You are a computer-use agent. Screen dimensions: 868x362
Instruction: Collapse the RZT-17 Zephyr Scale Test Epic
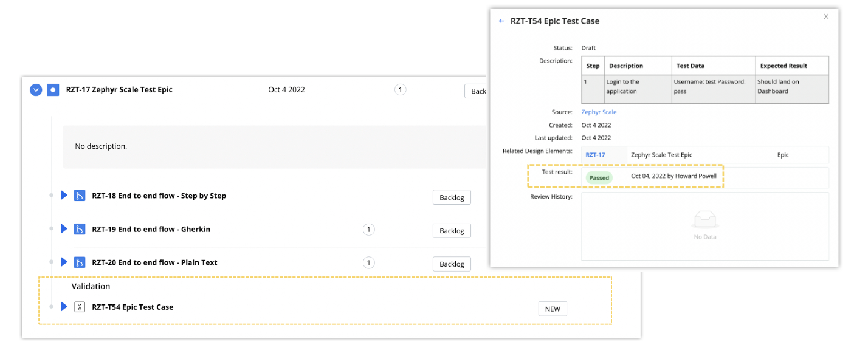tap(36, 90)
